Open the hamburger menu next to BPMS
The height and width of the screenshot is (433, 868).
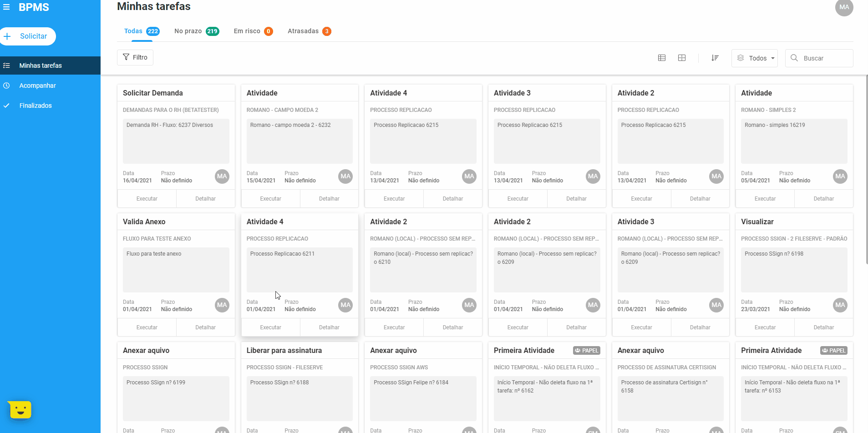tap(6, 7)
